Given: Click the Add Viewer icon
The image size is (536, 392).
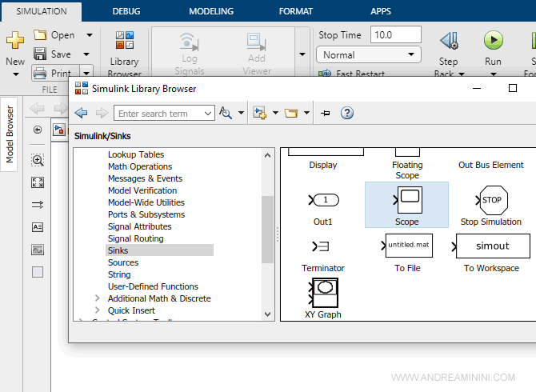Looking at the screenshot, I should tap(256, 42).
